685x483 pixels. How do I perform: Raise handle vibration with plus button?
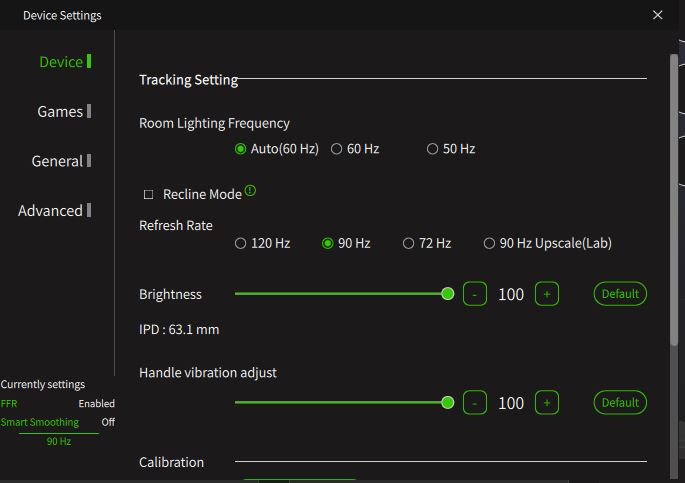547,403
